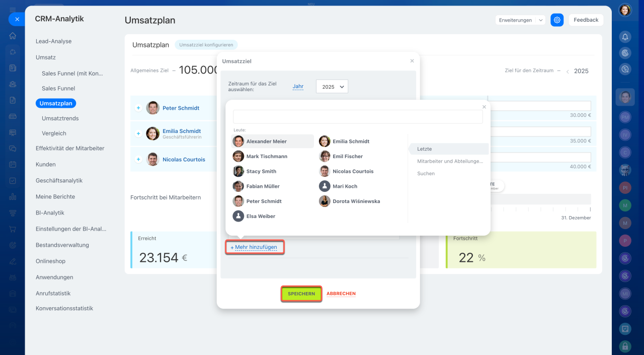
Task: Select the Umsatztrends menu item
Action: 60,118
